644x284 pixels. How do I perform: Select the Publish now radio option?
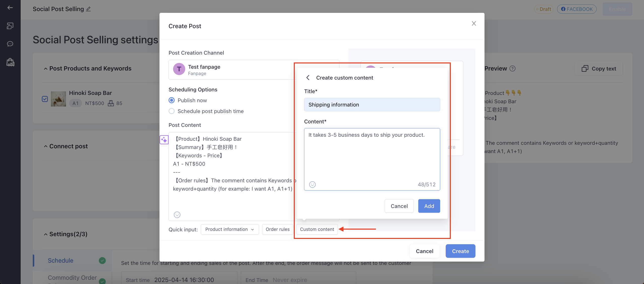[x=172, y=100]
